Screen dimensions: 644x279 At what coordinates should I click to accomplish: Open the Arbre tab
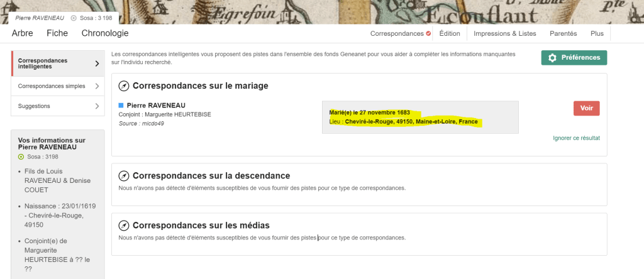tap(24, 33)
